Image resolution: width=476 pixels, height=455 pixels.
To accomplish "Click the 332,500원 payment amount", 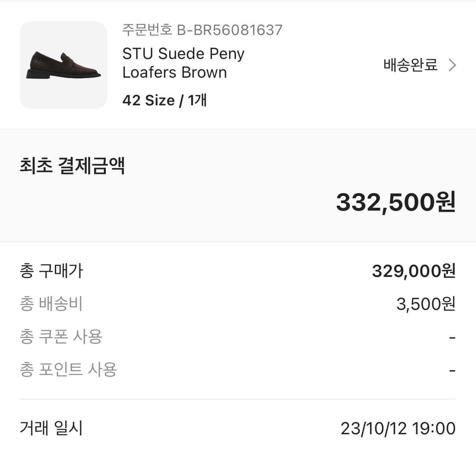I will point(395,203).
